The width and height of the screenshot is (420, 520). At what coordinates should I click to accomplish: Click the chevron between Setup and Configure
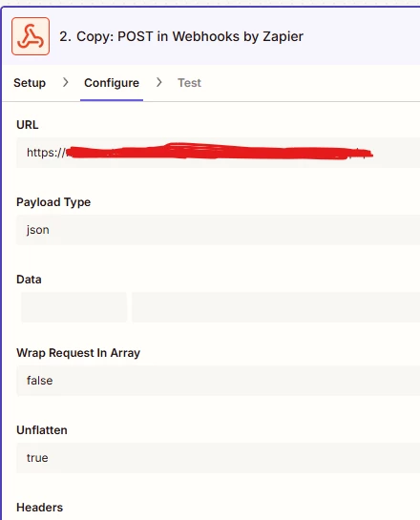65,82
